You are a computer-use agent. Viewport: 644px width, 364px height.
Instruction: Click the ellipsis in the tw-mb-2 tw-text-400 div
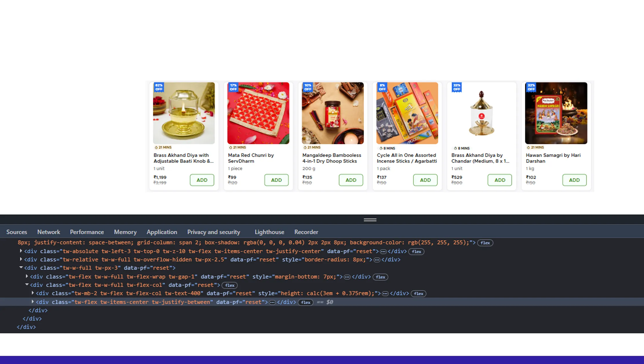click(x=386, y=293)
